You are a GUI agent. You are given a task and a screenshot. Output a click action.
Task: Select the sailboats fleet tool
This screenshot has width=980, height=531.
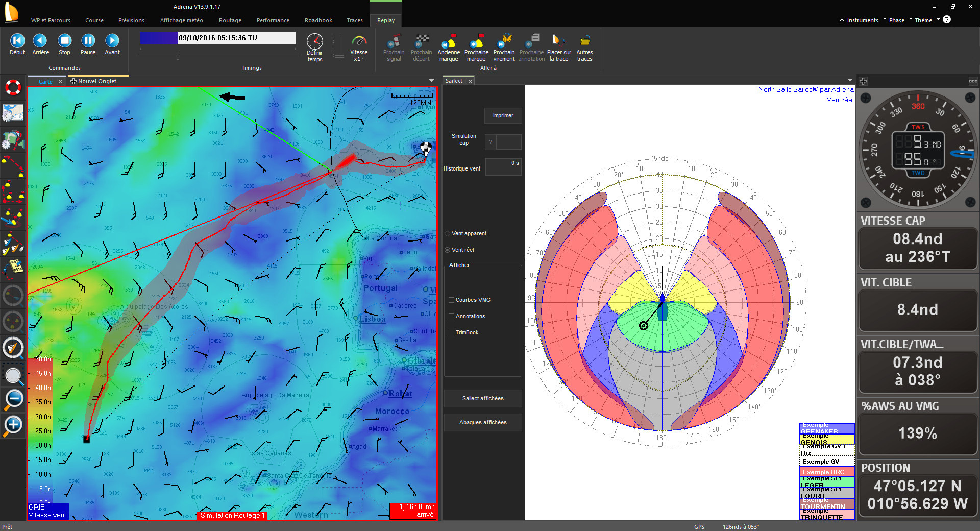coord(13,244)
